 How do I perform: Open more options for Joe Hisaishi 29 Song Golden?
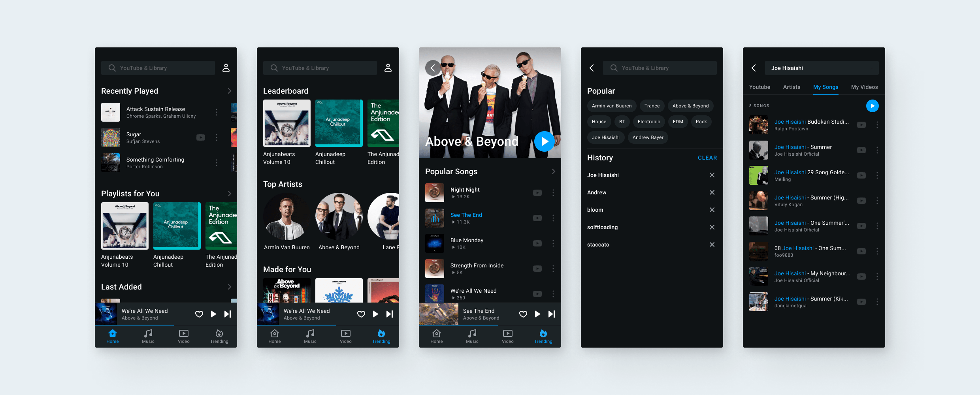click(x=877, y=175)
